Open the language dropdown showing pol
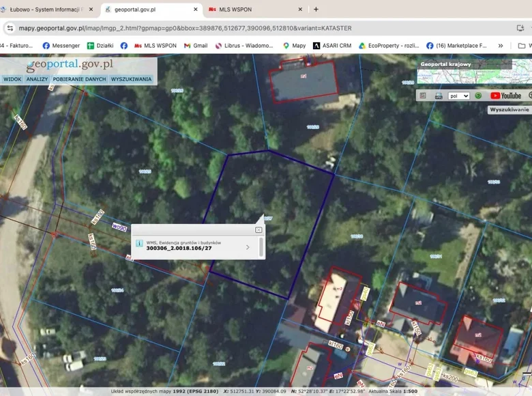 459,96
